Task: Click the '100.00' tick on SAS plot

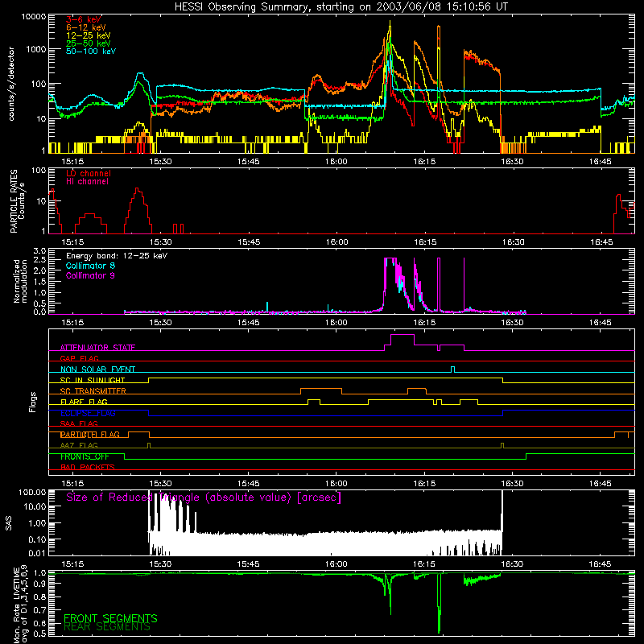Action: [x=32, y=493]
